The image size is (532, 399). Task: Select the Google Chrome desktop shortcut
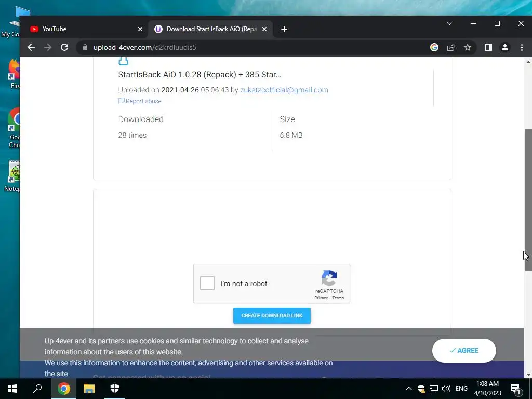pos(13,128)
